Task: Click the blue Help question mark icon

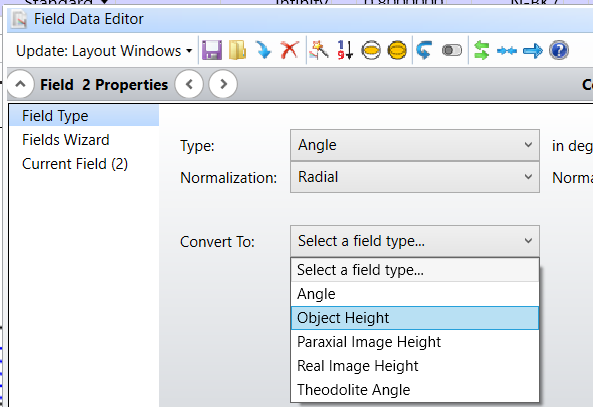Action: click(559, 50)
